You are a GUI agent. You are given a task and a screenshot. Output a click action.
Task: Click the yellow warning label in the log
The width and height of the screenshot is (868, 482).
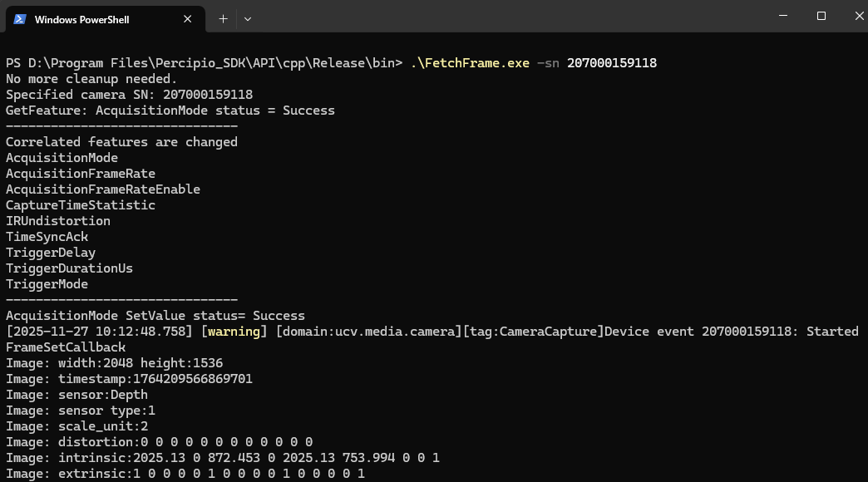pos(232,331)
